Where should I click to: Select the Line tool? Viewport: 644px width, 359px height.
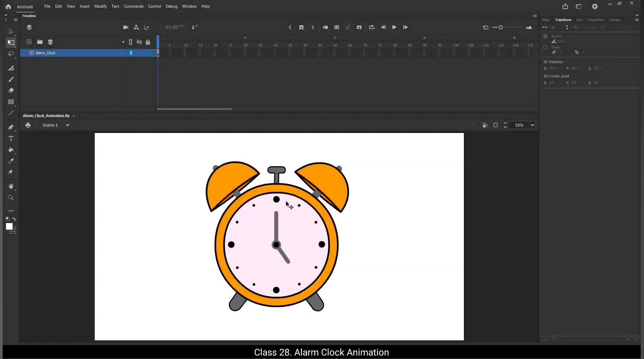[11, 113]
